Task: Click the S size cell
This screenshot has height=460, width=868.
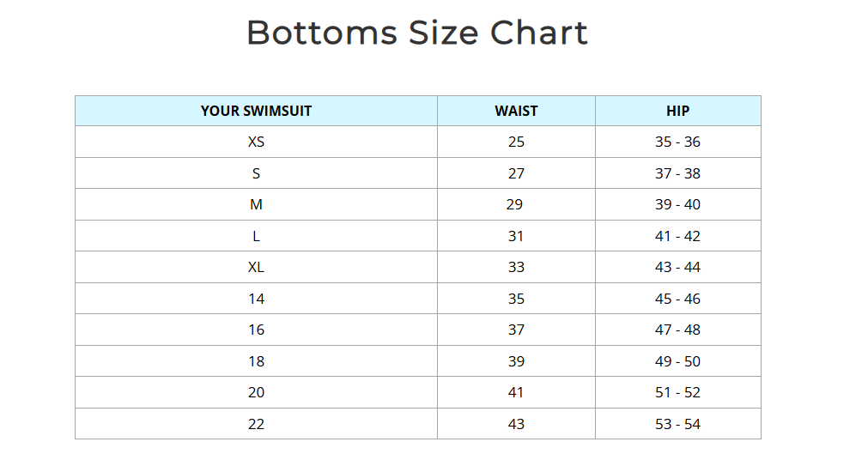Action: point(256,173)
